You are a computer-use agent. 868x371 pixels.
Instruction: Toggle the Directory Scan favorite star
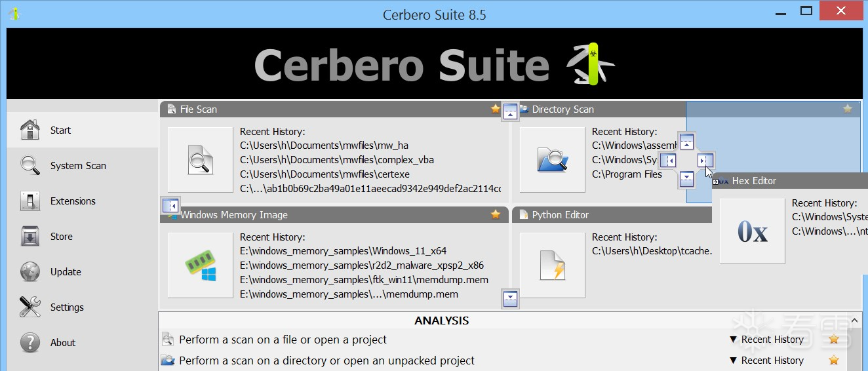[x=848, y=109]
